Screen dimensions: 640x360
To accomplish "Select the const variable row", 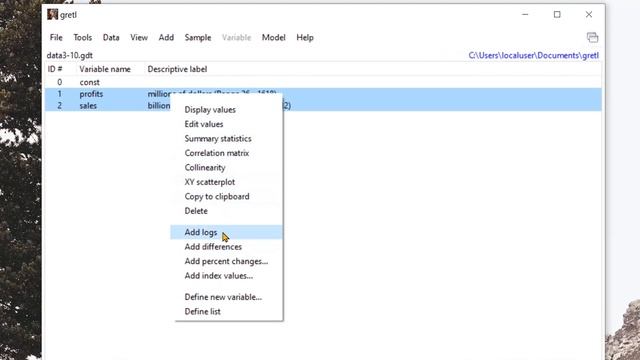I will (x=323, y=82).
